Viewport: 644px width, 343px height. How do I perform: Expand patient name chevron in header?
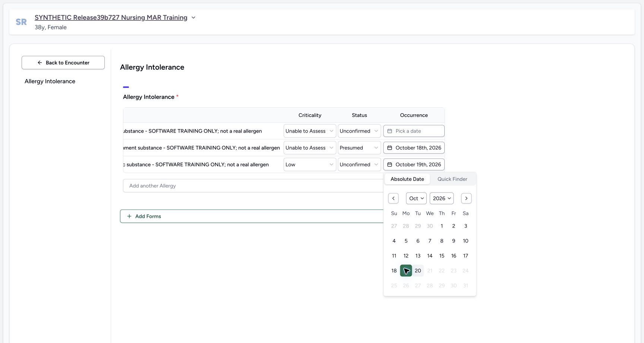(x=193, y=18)
